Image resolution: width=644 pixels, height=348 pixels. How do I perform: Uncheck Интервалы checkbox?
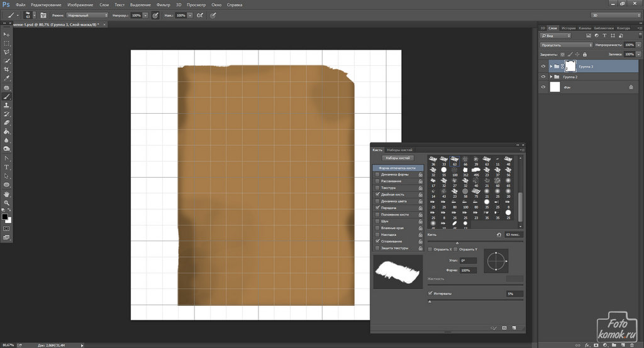[430, 293]
